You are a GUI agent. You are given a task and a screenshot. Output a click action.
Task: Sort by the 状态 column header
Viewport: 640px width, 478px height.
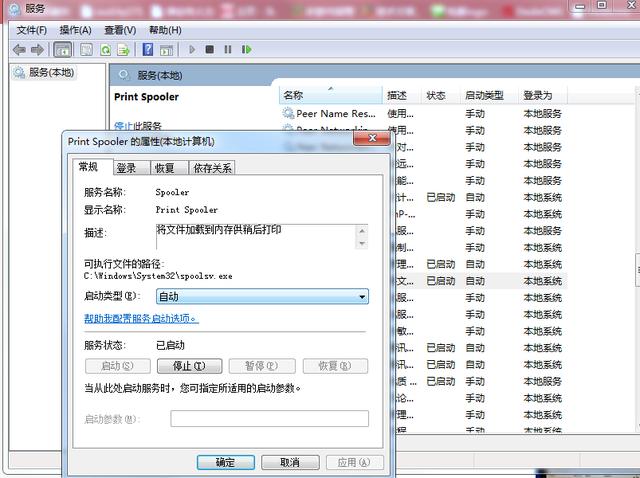[x=440, y=96]
